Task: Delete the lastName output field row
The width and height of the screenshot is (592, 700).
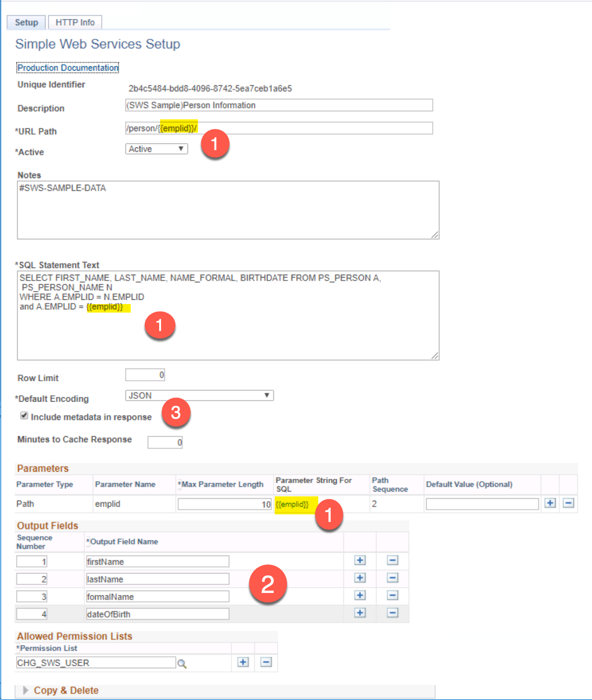Action: point(393,578)
